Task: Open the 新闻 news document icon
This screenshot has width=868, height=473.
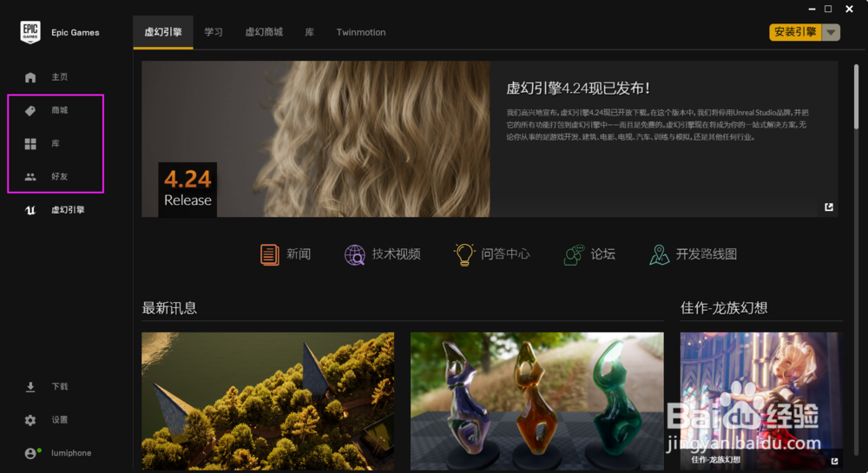Action: pos(270,254)
